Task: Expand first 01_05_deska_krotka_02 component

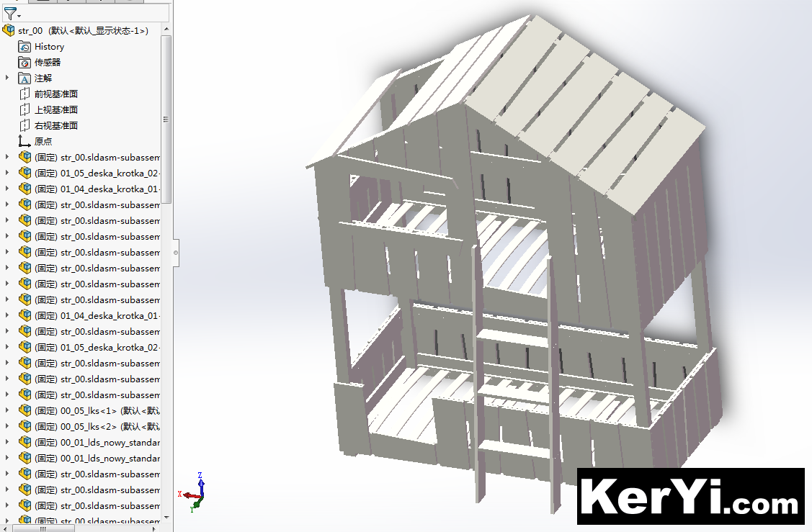Action: (x=7, y=173)
